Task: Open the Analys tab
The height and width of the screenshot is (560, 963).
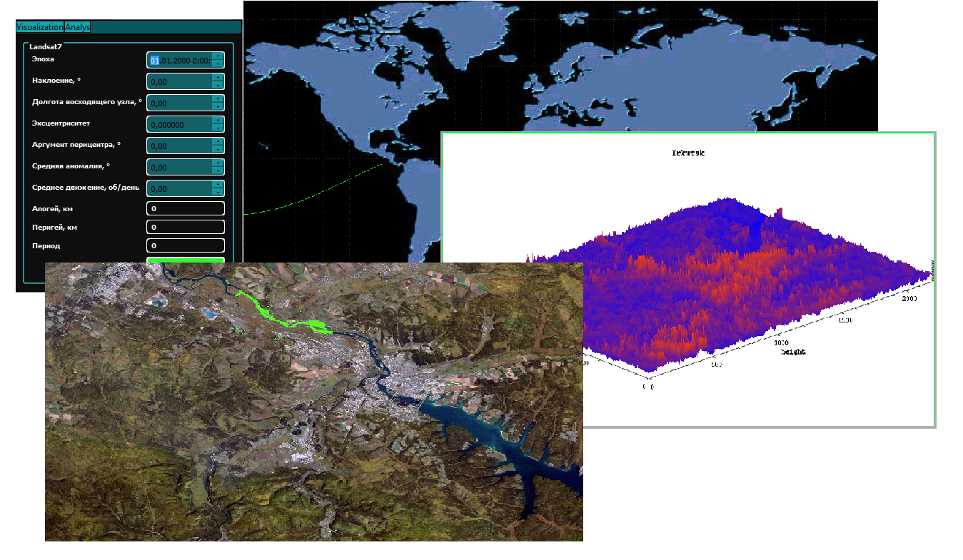Action: (78, 27)
